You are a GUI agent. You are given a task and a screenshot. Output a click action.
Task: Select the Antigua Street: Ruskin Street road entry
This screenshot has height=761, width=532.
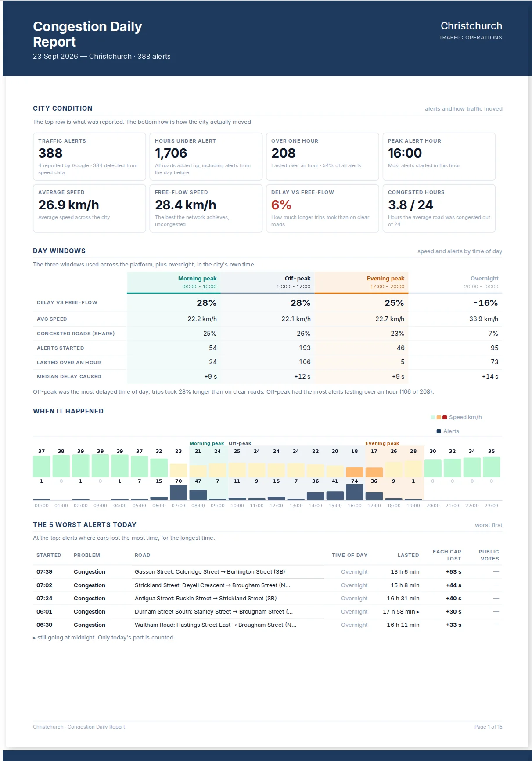pyautogui.click(x=206, y=599)
